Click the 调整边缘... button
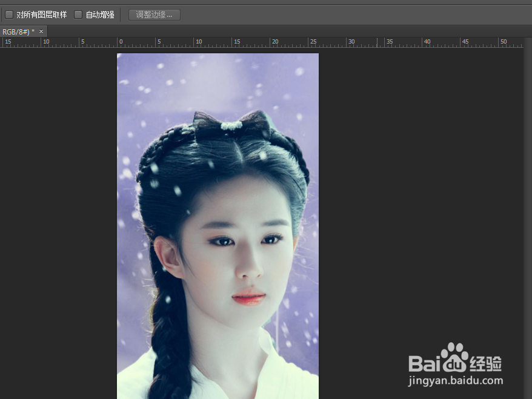 155,15
